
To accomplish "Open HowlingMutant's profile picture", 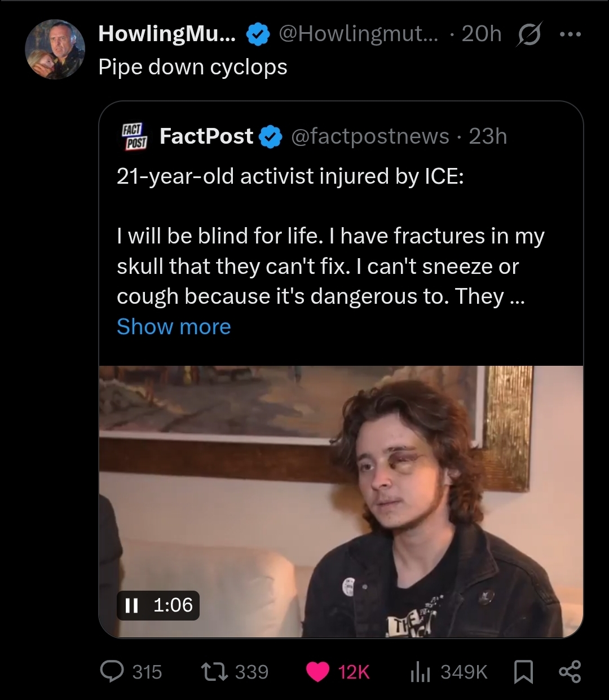I will pyautogui.click(x=55, y=49).
